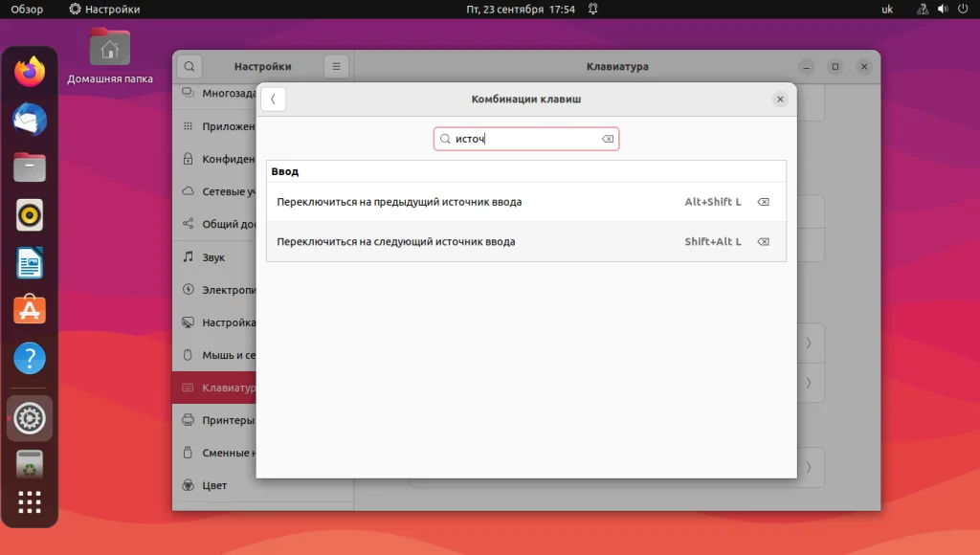Open Thunderbird mail from the dock

click(x=30, y=120)
